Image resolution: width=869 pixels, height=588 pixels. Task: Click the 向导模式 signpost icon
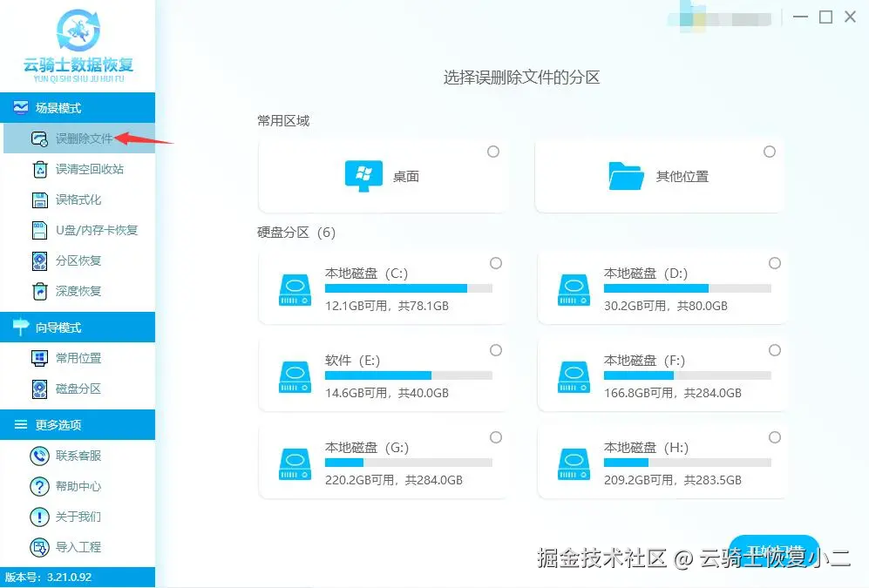pyautogui.click(x=21, y=328)
